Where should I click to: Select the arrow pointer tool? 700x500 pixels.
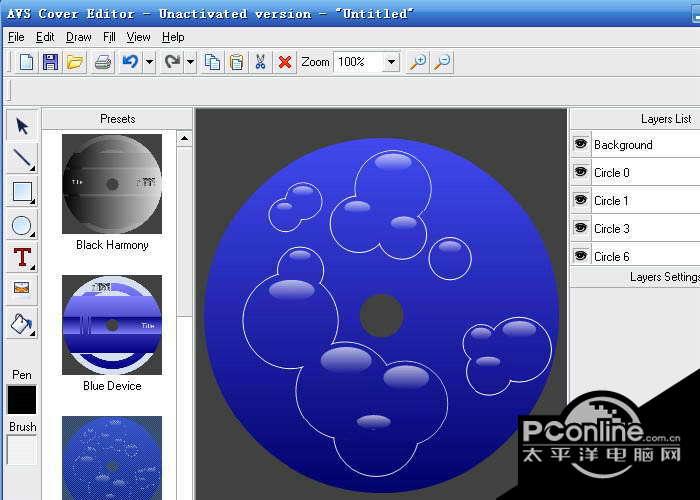tap(22, 126)
